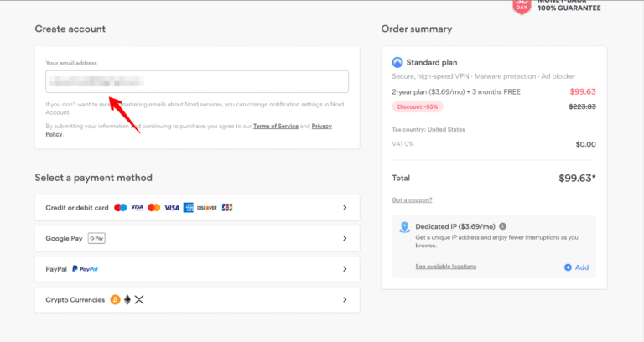Open the Terms of Service link
The width and height of the screenshot is (644, 342).
click(x=275, y=126)
